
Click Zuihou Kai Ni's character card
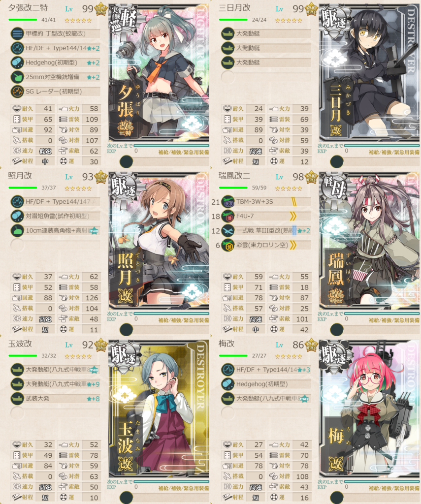(x=369, y=241)
